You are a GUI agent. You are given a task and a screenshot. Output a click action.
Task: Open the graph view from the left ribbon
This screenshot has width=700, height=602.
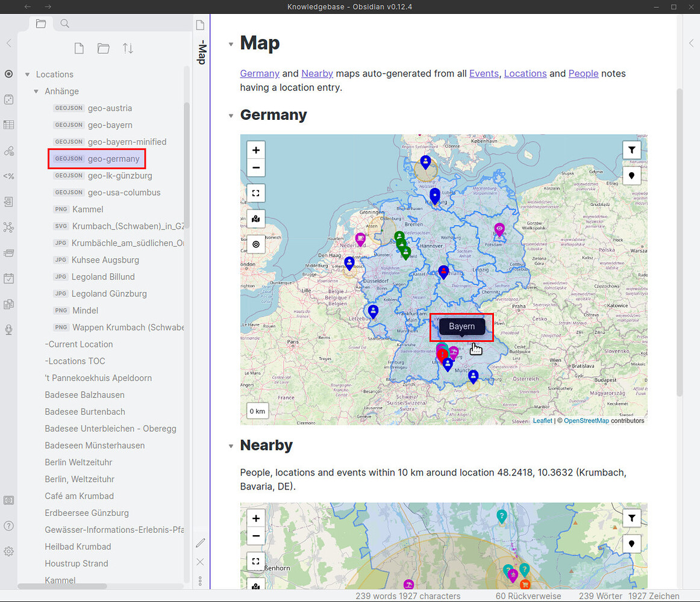coord(8,227)
